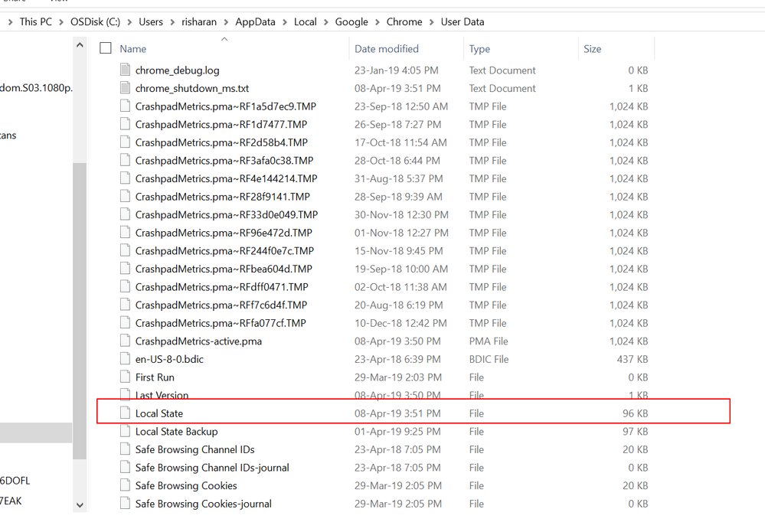
Task: Tick the select-all checkbox beside Name
Action: click(x=106, y=47)
